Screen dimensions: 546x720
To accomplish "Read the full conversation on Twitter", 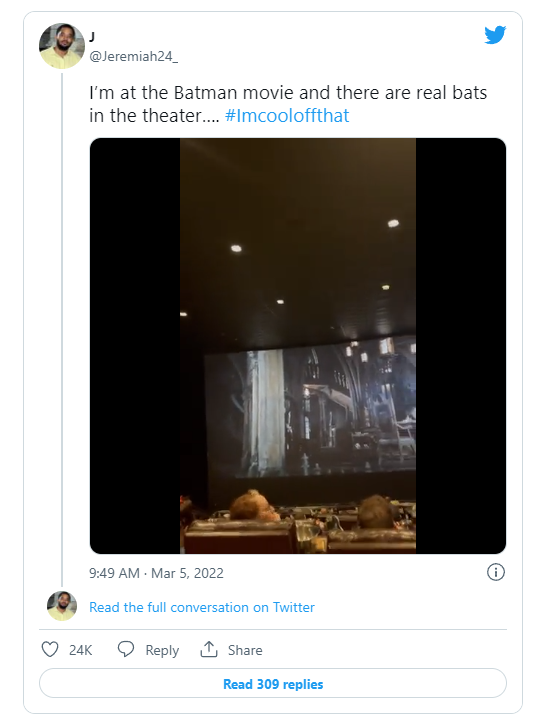I will click(x=202, y=607).
